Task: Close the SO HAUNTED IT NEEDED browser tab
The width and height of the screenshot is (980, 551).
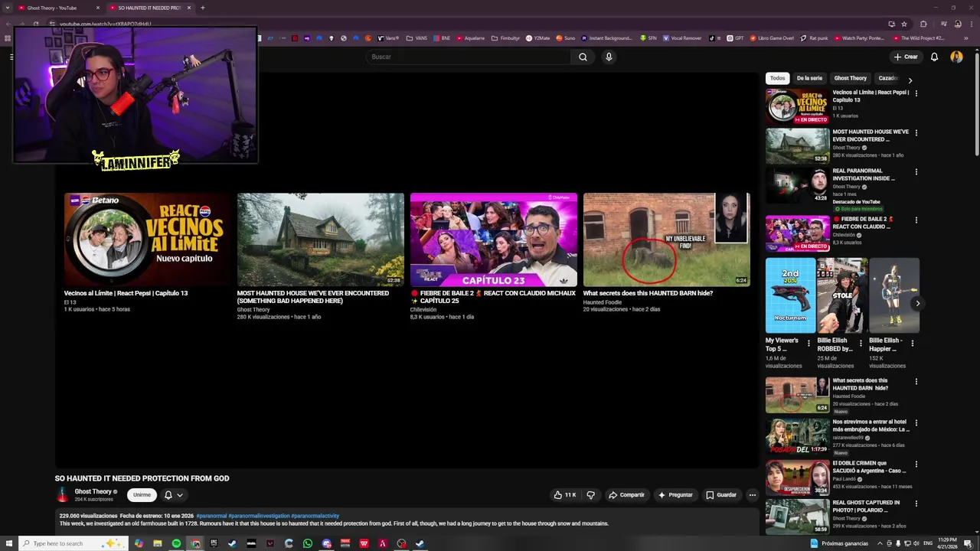Action: point(189,8)
